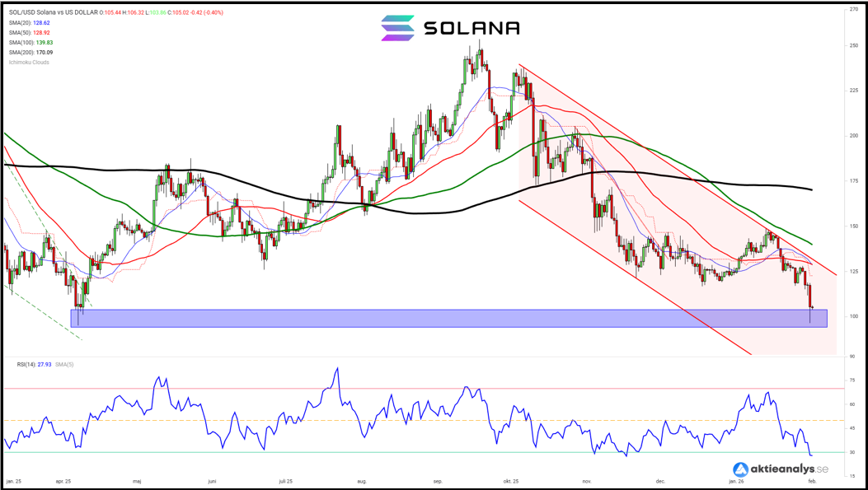
Task: Click the maj date label
Action: pyautogui.click(x=137, y=481)
